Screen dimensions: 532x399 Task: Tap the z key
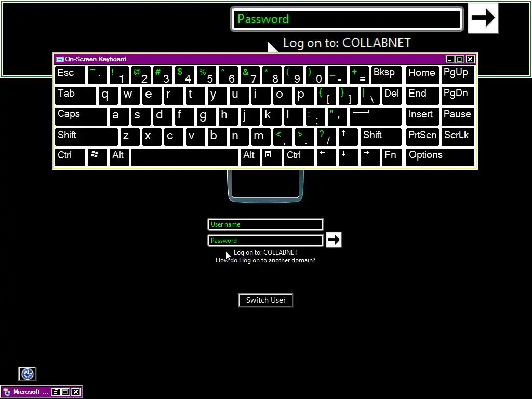point(130,137)
